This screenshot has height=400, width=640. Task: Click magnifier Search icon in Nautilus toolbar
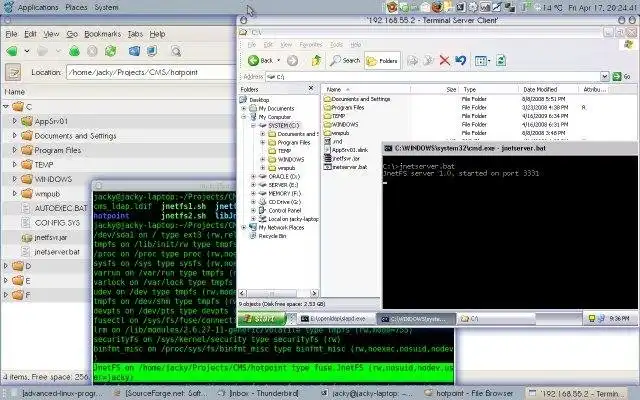pos(176,51)
